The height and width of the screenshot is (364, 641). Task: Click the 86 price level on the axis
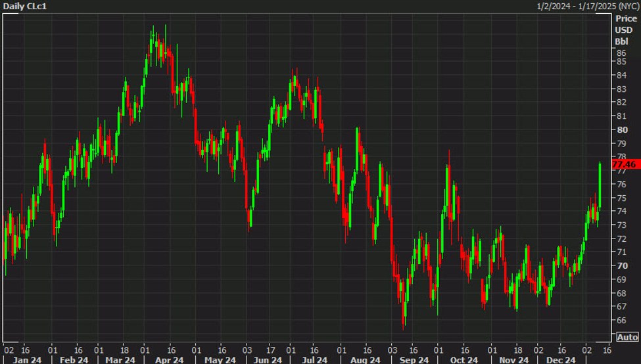[x=621, y=51]
